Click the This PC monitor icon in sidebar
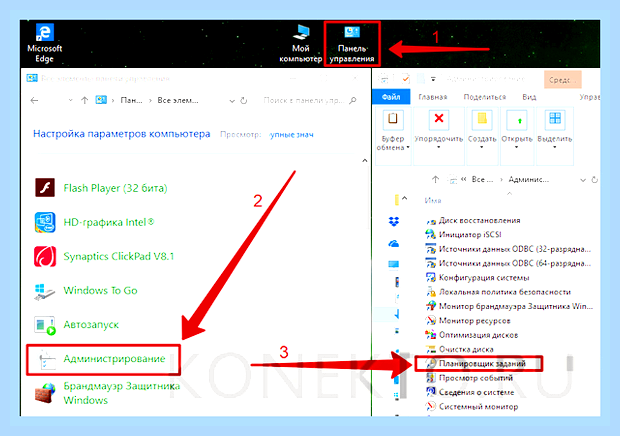Screen dimensions: 620x436 [394, 264]
